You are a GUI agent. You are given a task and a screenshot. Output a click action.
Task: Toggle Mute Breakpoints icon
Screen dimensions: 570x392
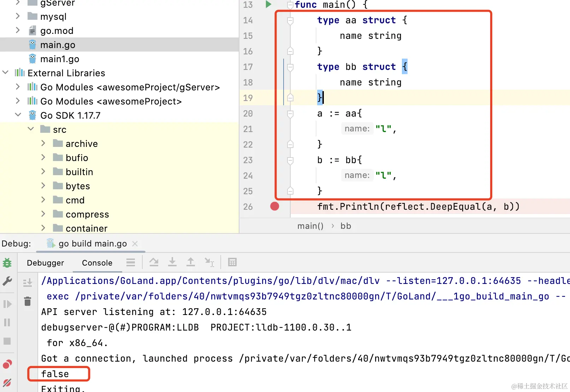click(x=7, y=382)
